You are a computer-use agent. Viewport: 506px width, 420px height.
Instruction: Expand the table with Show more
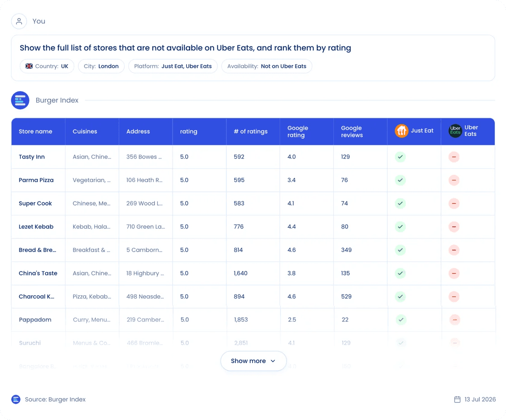[253, 361]
